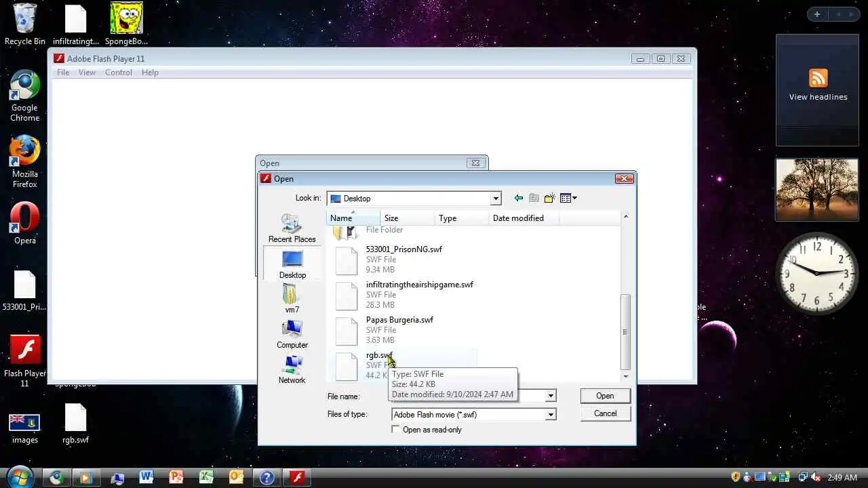Select the Opera desktop shortcut
Viewport: 868px width, 488px height.
point(24,223)
